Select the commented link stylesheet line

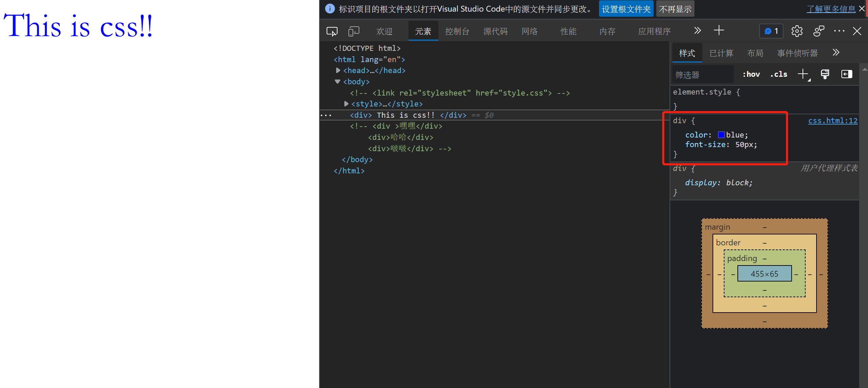pos(460,93)
